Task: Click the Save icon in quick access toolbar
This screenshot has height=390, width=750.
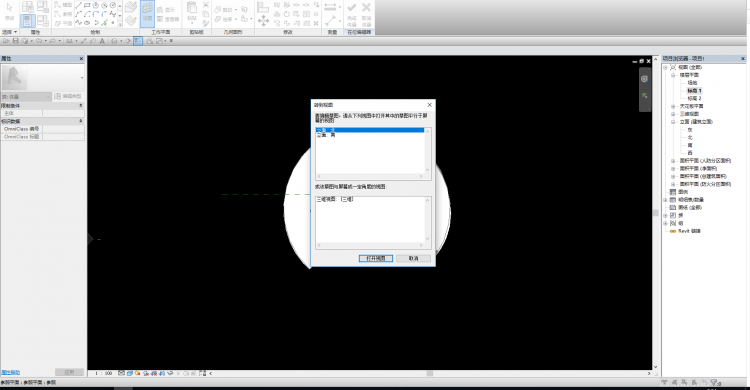Action: 16,41
